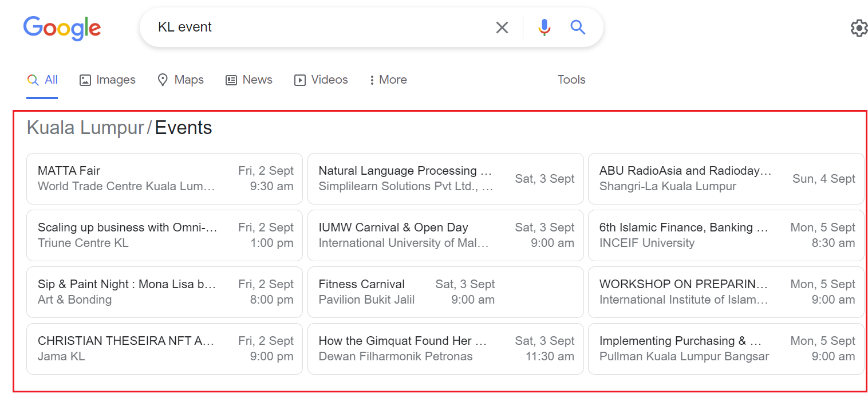Image resolution: width=868 pixels, height=401 pixels.
Task: Start voice search with microphone icon
Action: [544, 27]
